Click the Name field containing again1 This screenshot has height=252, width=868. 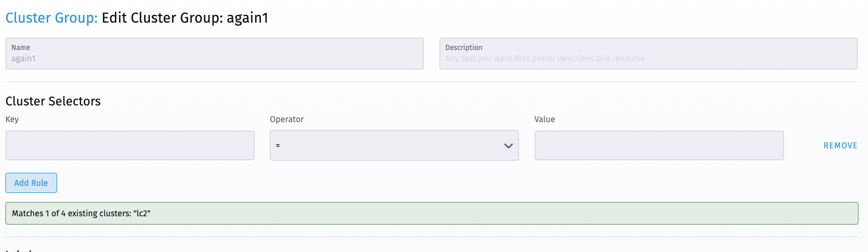point(214,54)
